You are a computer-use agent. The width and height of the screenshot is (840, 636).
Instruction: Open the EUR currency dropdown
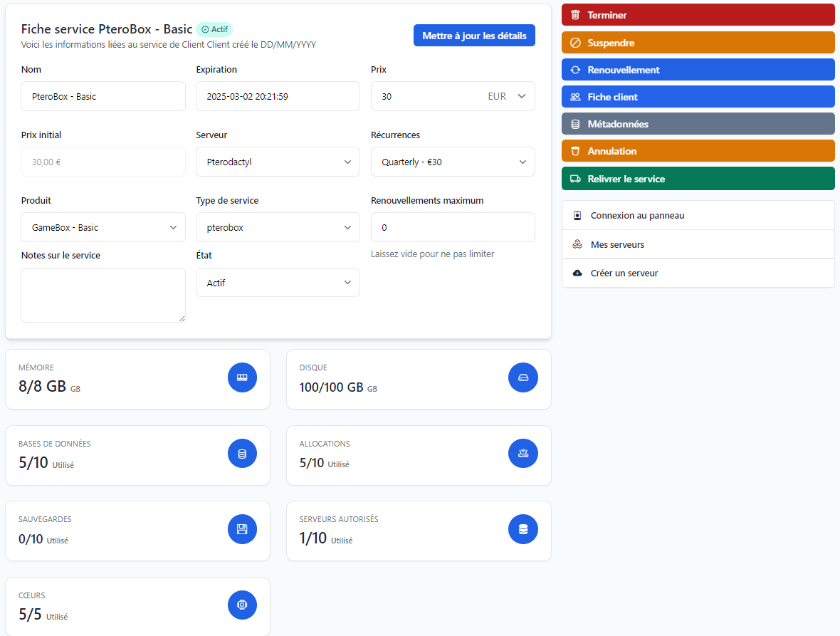click(x=507, y=96)
